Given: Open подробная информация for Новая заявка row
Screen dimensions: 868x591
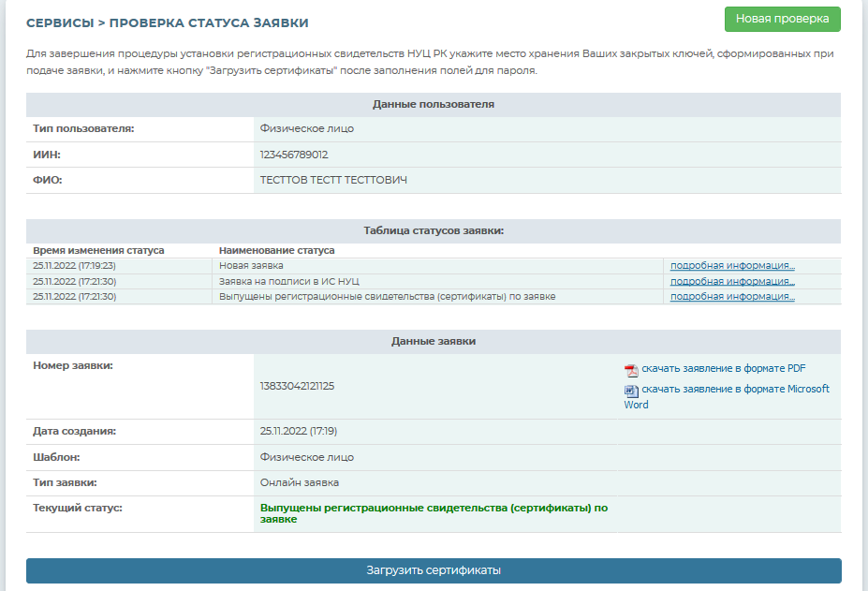Looking at the screenshot, I should coord(732,266).
